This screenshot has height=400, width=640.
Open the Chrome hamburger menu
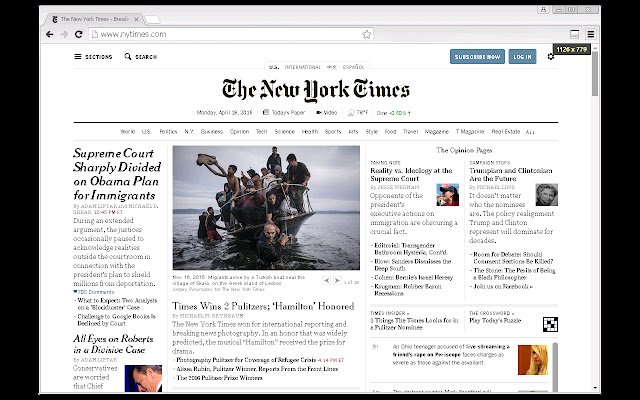coord(591,34)
